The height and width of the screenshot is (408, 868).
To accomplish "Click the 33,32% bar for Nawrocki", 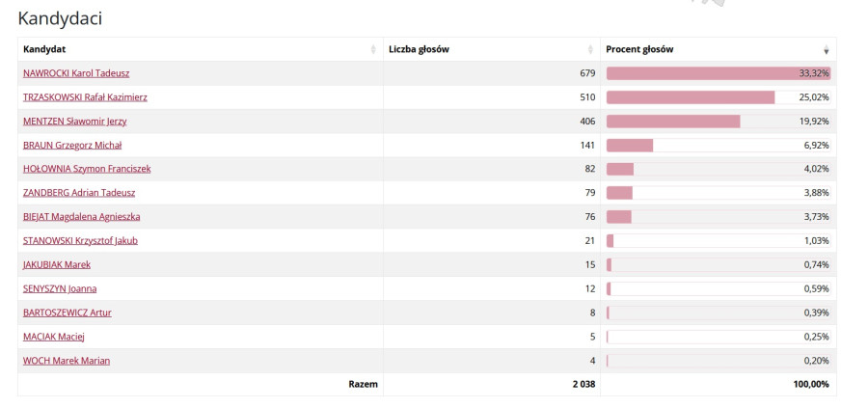I will tap(718, 73).
